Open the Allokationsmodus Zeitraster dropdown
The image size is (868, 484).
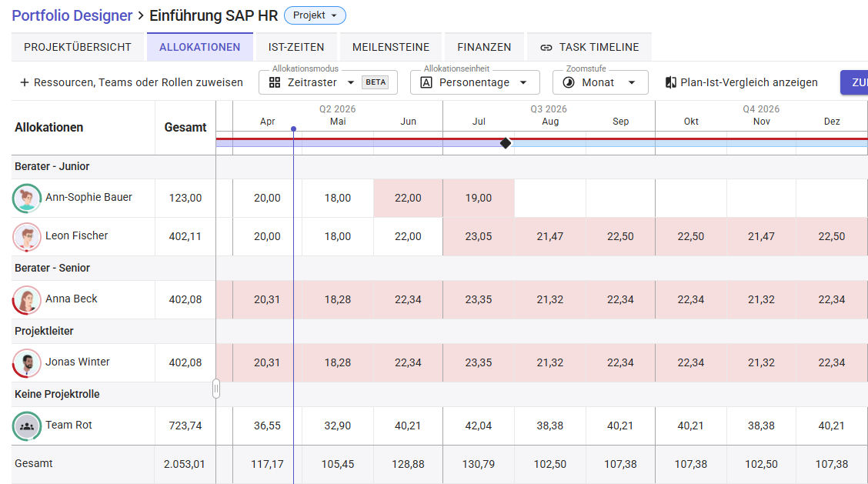[328, 82]
